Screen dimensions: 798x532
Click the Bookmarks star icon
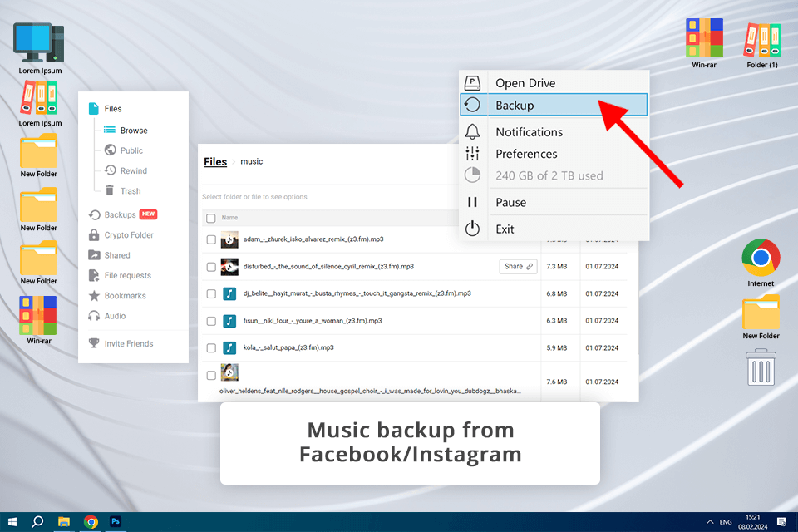tap(94, 295)
